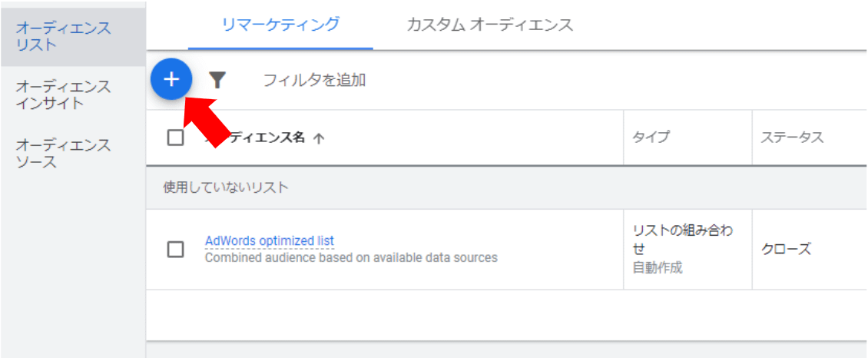Click the Combined audience description text
The height and width of the screenshot is (358, 868).
[x=351, y=257]
